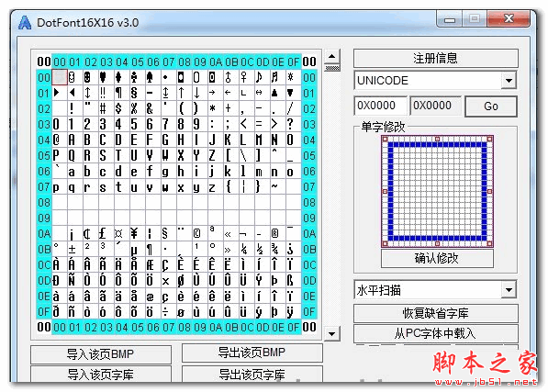Click the first 0X0000 address field
The width and height of the screenshot is (548, 392).
pyautogui.click(x=380, y=106)
